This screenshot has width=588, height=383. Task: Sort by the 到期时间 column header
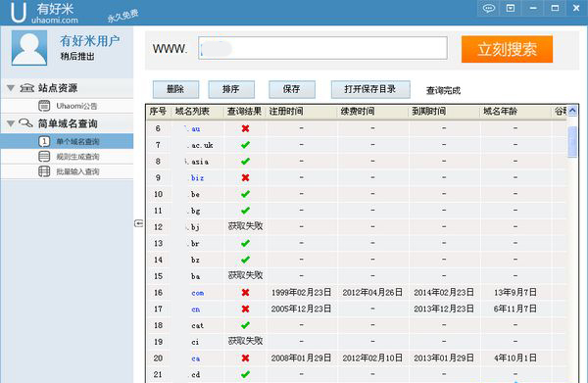pyautogui.click(x=444, y=112)
